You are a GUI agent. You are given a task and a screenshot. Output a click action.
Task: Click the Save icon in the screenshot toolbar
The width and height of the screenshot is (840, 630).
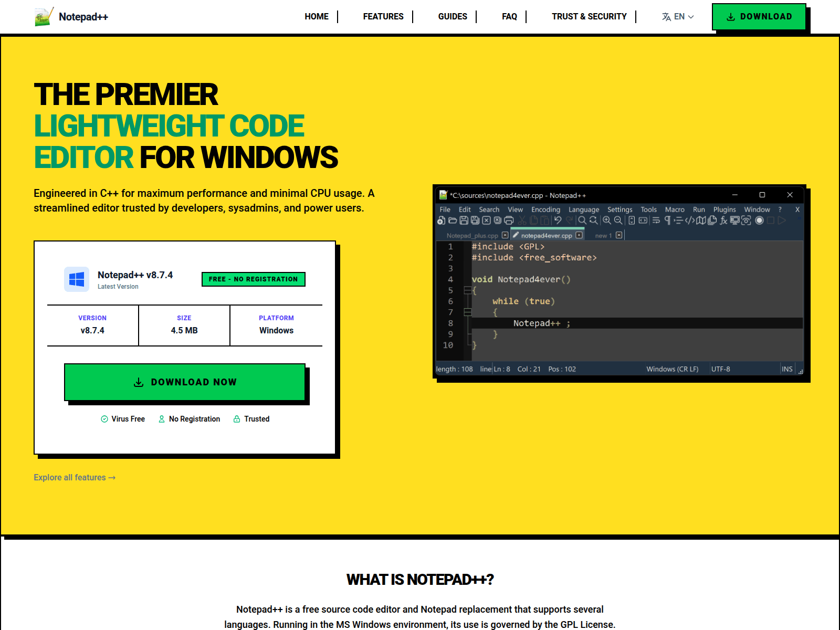pos(464,220)
